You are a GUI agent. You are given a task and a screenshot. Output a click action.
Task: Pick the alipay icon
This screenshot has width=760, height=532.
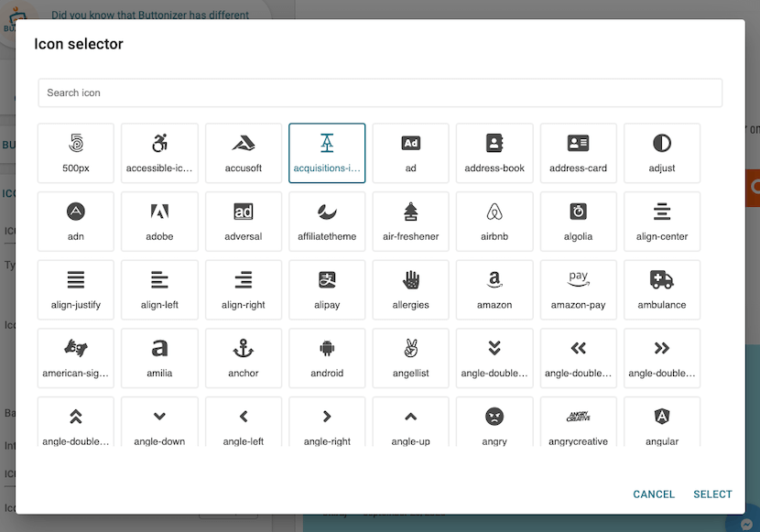tap(327, 289)
